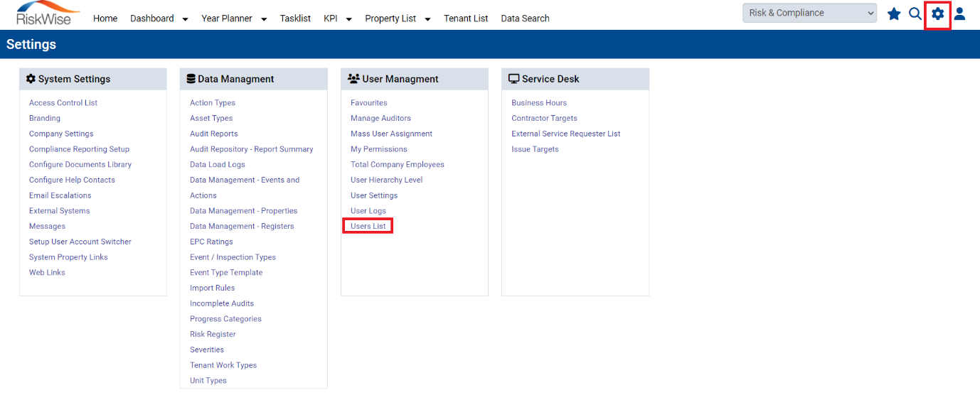Expand the Dashboard menu arrow
The height and width of the screenshot is (395, 980).
tap(185, 19)
